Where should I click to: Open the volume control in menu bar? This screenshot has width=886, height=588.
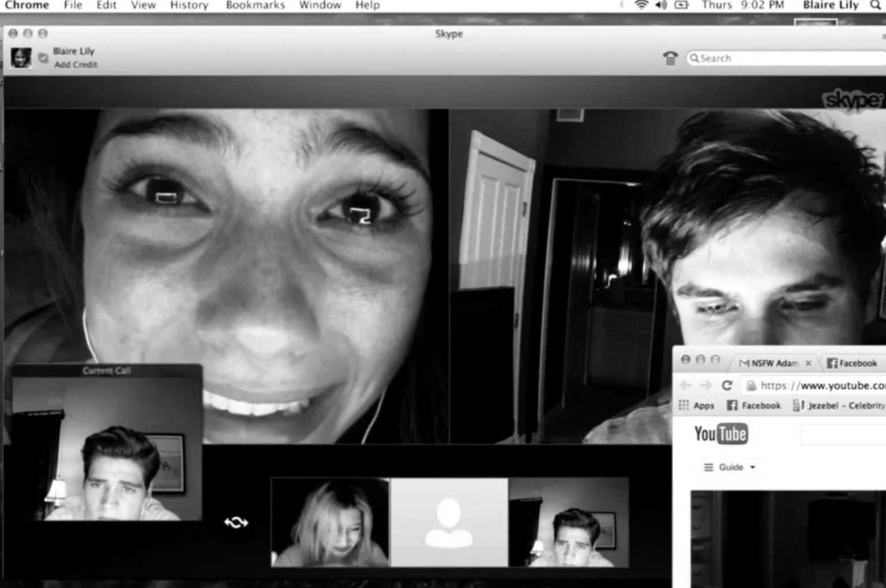[661, 5]
